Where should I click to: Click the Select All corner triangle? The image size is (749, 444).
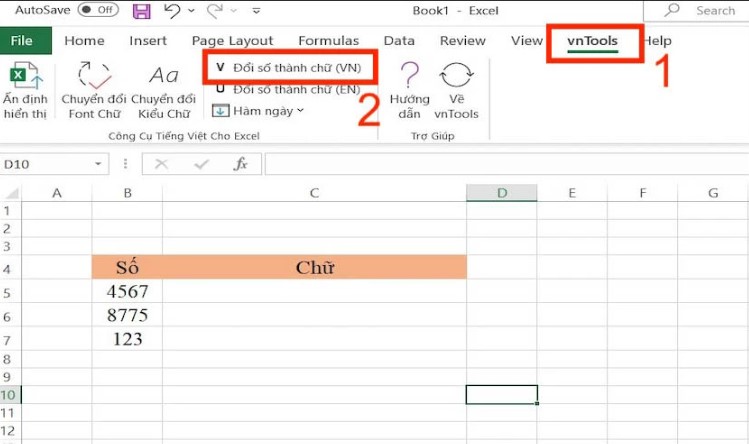[x=11, y=193]
